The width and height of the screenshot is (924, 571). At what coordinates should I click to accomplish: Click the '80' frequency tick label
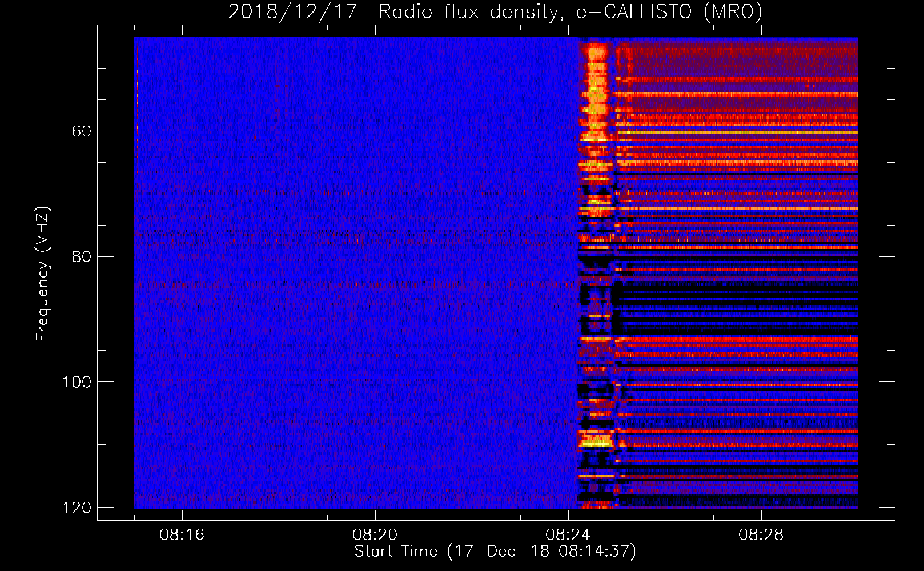tap(82, 256)
